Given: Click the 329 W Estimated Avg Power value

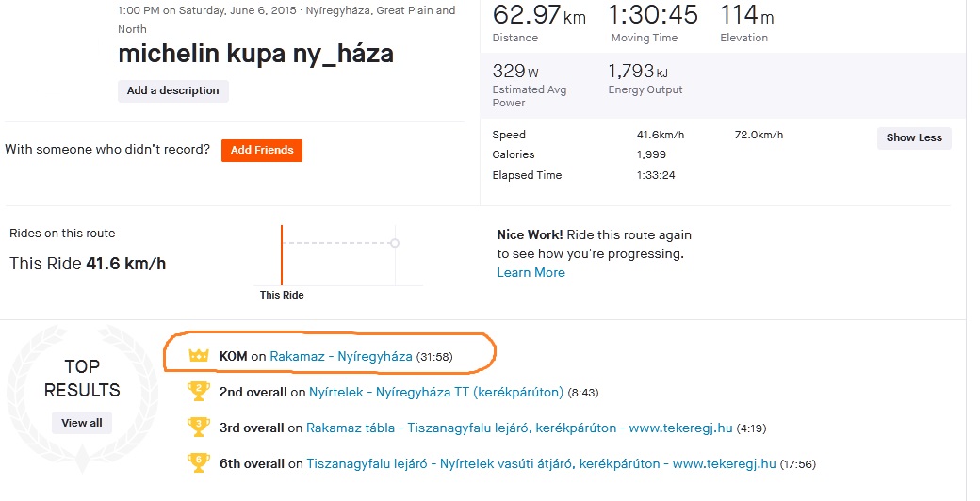Looking at the screenshot, I should [x=516, y=72].
